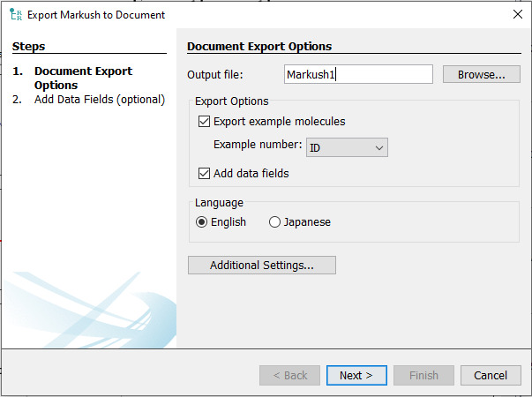532x397 pixels.
Task: Click the Example number: label
Action: (258, 145)
